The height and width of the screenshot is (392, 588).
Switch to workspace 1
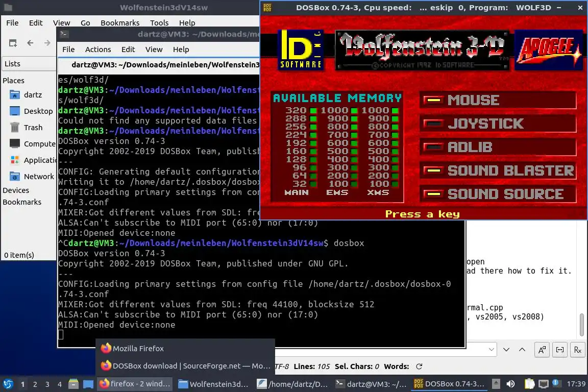23,384
